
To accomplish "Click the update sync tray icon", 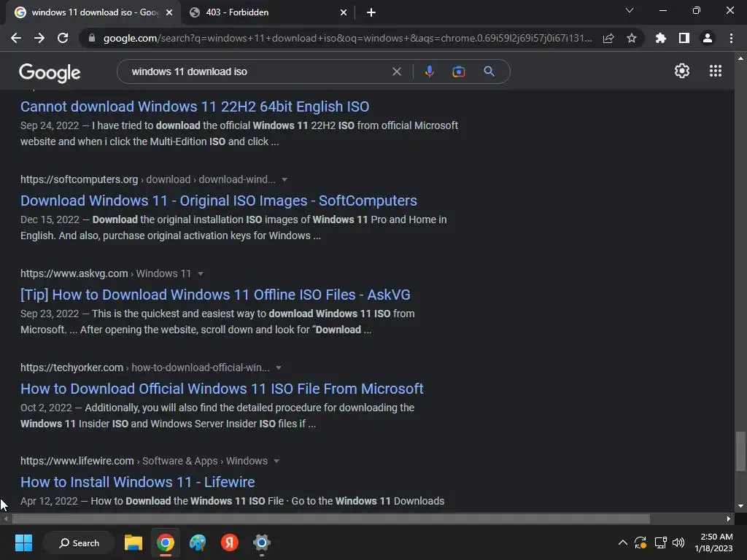I will coord(640,542).
